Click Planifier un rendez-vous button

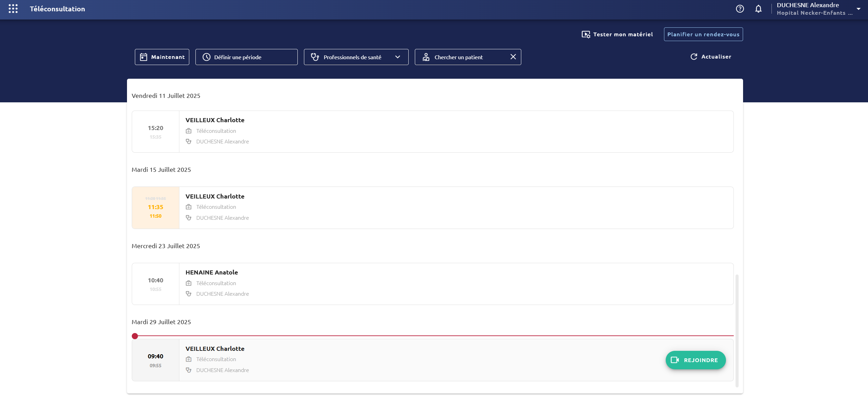point(703,34)
